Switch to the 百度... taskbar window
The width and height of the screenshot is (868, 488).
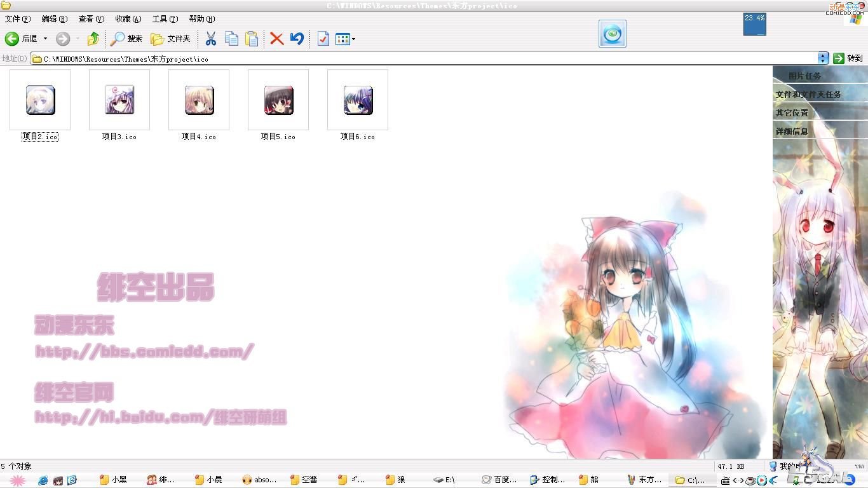tap(501, 480)
